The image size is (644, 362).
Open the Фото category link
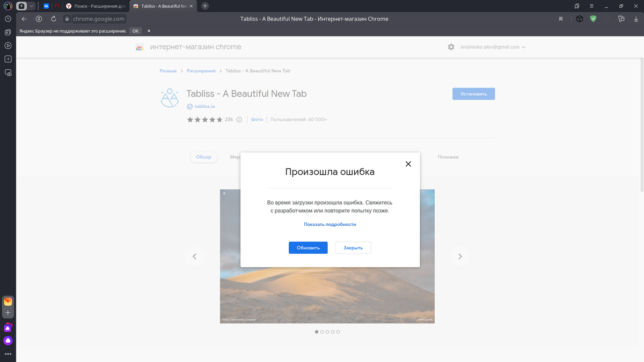click(x=257, y=120)
